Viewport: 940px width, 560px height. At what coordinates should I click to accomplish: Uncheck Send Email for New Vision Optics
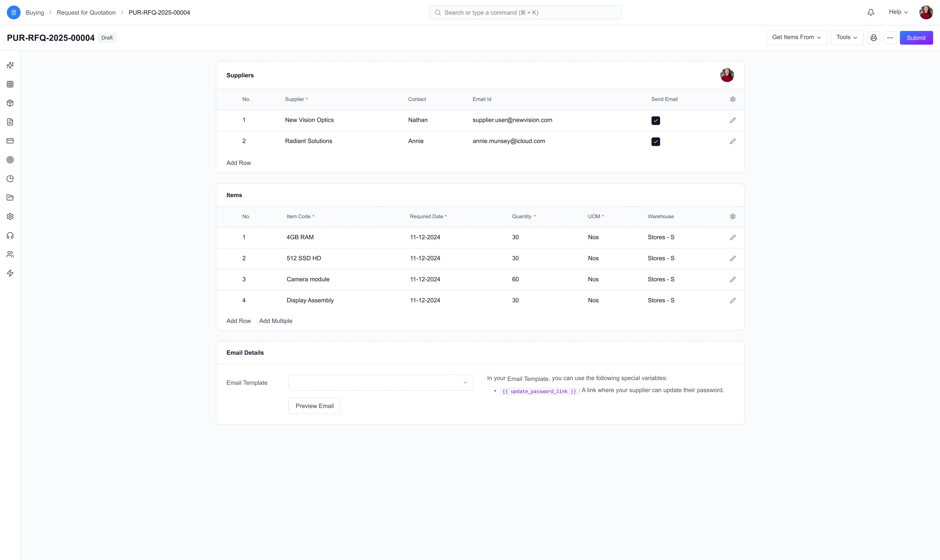(656, 120)
